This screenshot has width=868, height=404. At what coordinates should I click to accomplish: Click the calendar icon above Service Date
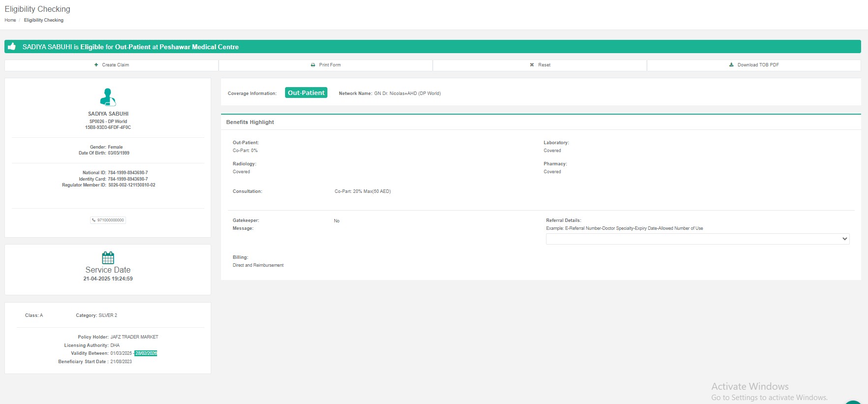coord(108,258)
